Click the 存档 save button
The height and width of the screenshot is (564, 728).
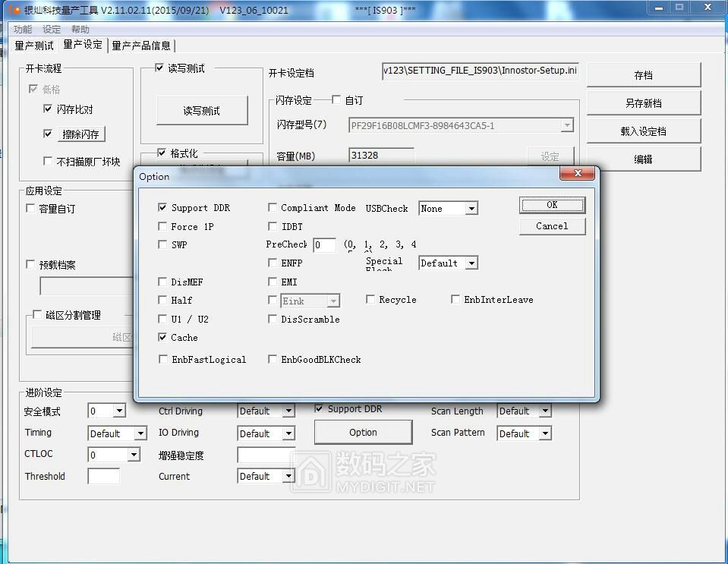644,75
